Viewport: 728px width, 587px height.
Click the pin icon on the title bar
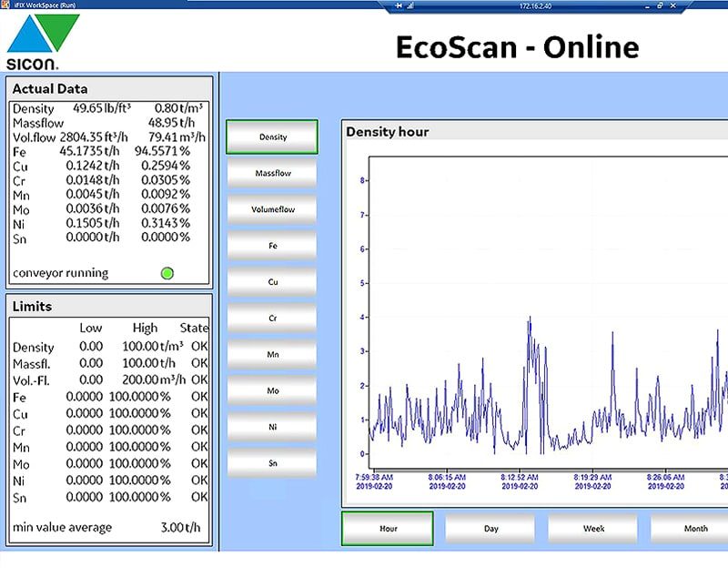400,5
